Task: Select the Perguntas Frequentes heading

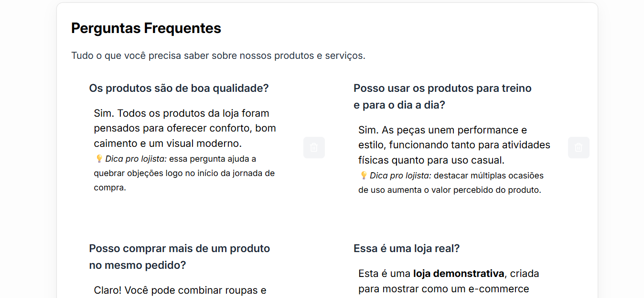Action: [146, 28]
